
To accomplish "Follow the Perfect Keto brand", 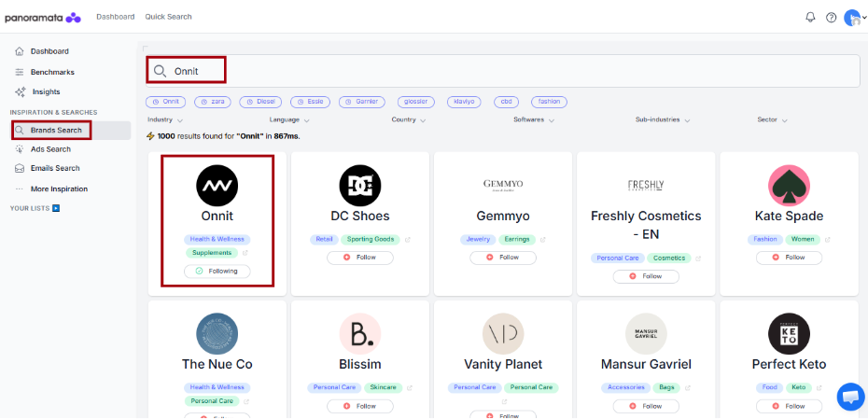I will point(789,406).
